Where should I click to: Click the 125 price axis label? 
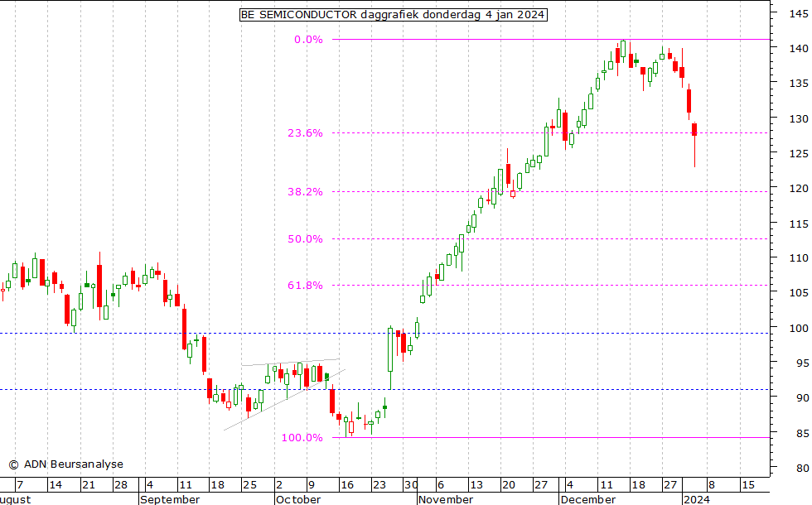tap(798, 154)
